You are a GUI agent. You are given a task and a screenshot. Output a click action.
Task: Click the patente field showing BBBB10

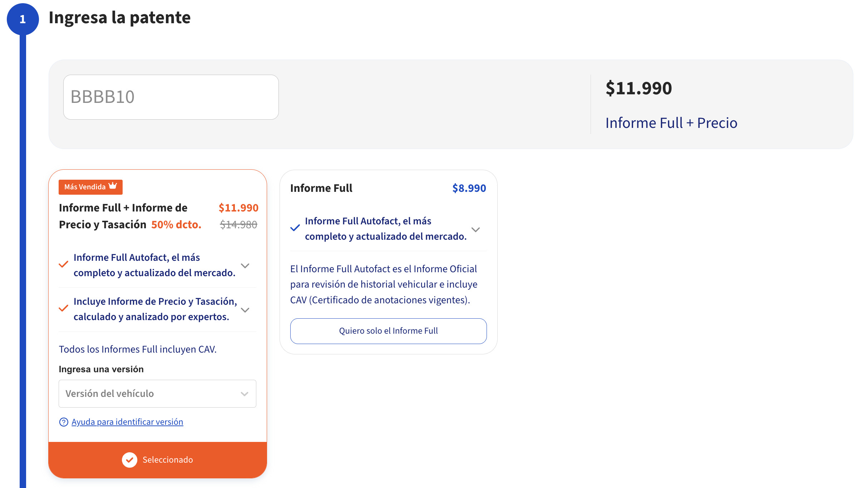click(x=171, y=96)
